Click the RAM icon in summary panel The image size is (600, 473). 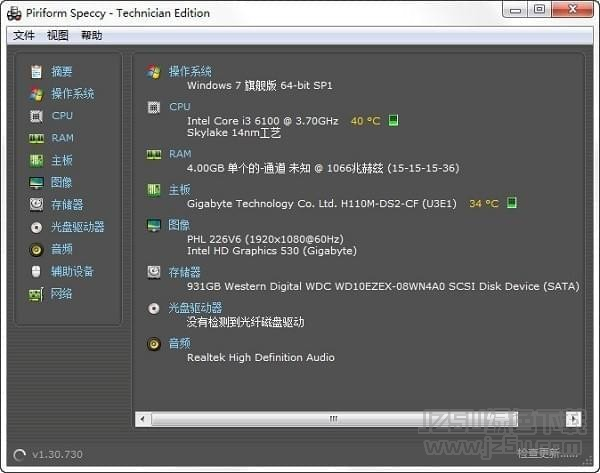coord(154,155)
